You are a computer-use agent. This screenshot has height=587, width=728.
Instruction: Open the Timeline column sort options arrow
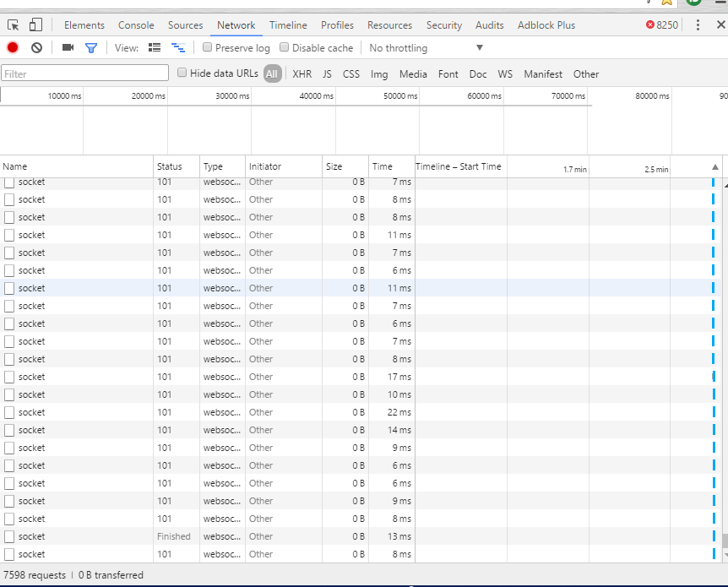(715, 167)
